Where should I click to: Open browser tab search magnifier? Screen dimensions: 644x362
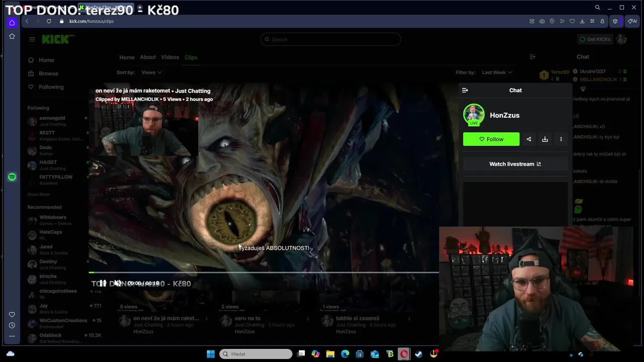597,8
